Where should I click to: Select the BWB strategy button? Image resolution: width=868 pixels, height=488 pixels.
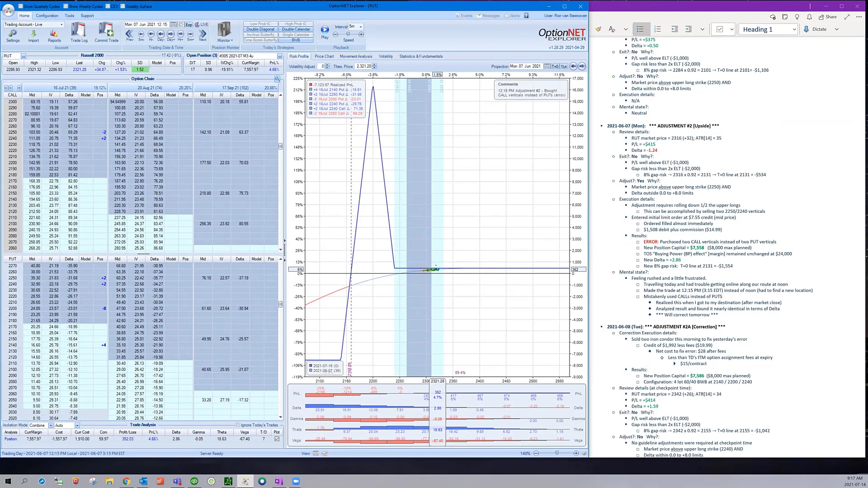tap(296, 40)
